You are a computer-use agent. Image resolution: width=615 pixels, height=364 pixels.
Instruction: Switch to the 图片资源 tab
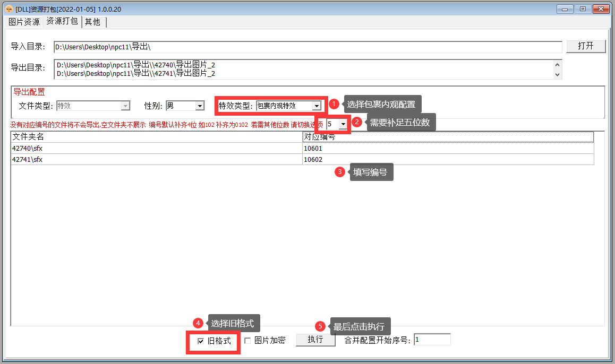click(x=24, y=22)
